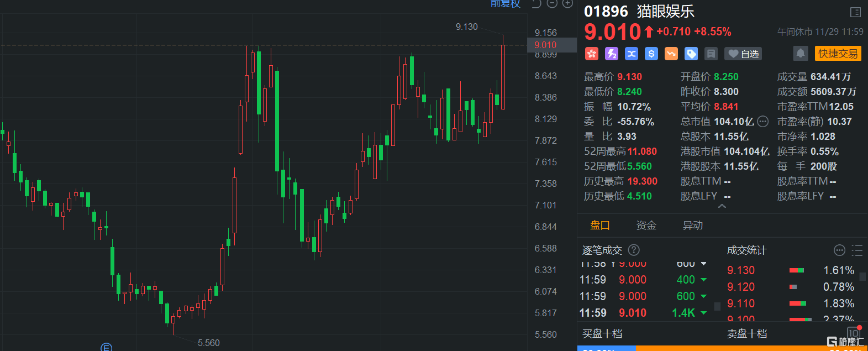Screen dimensions: 868x351
Task: Click the 成交额 5609.37万 value
Action: click(x=834, y=92)
